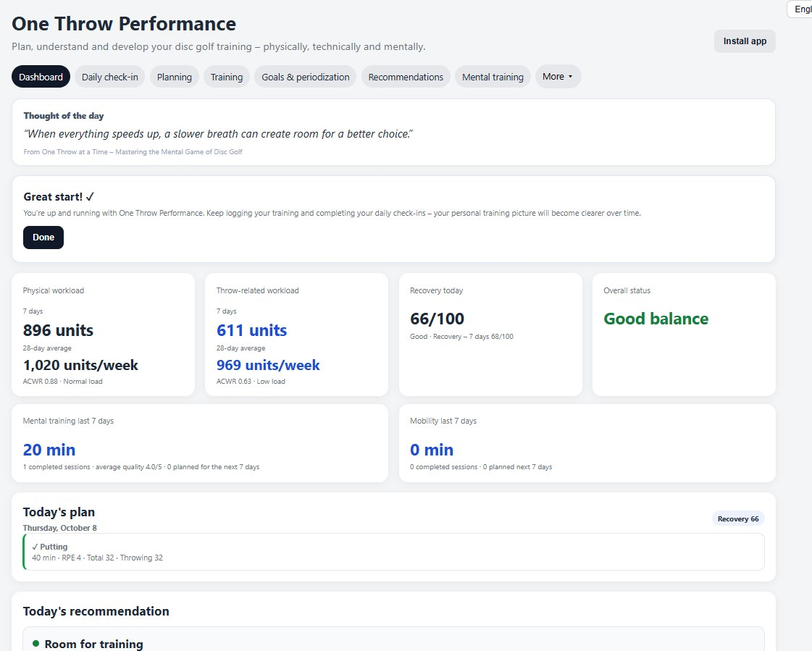The width and height of the screenshot is (812, 651).
Task: Click the 1,020 units/week average
Action: click(80, 365)
